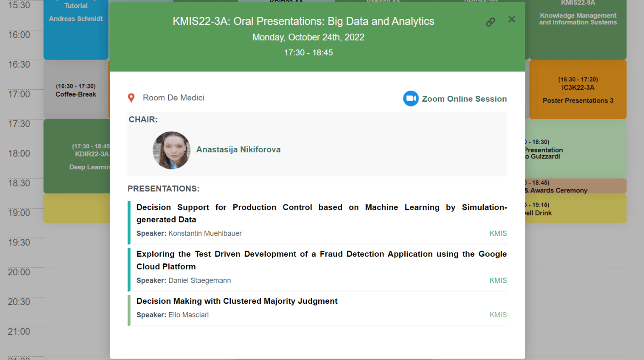The width and height of the screenshot is (644, 360).
Task: Click chair Anastasija Nikiforova's profile photo
Action: point(172,150)
